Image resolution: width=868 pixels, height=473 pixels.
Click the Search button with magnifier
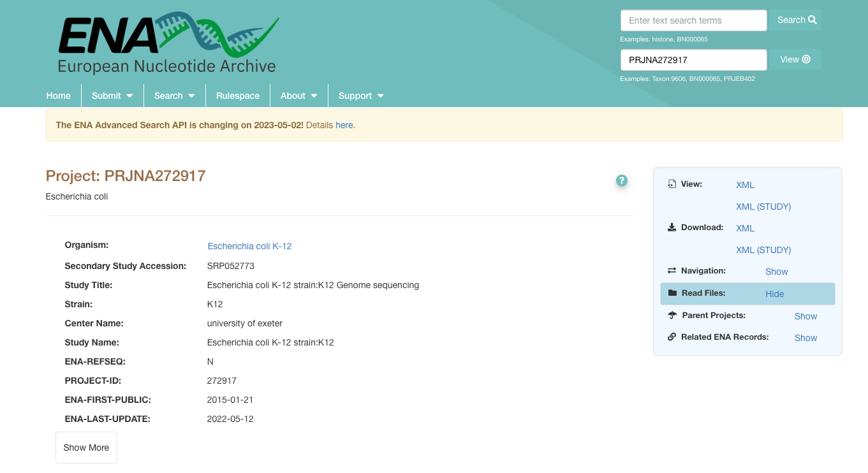coord(795,20)
